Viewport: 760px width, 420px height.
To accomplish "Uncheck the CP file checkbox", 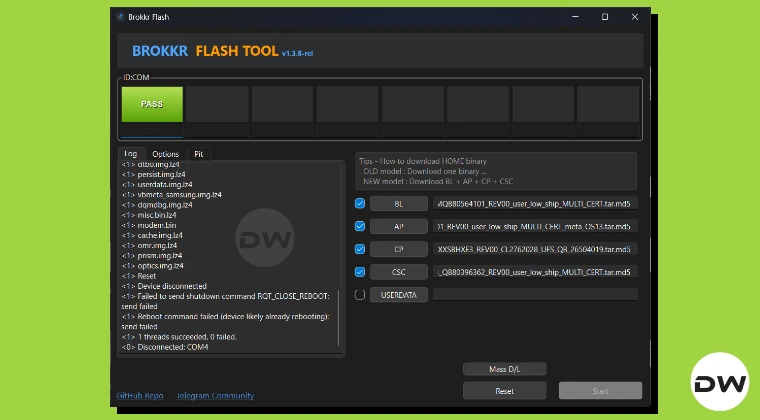I will coord(360,249).
